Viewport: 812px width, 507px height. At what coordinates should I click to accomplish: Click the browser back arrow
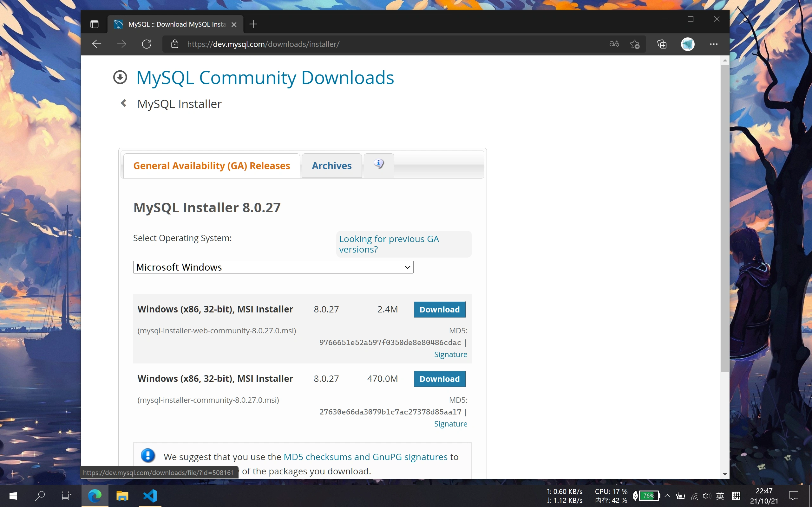[97, 44]
